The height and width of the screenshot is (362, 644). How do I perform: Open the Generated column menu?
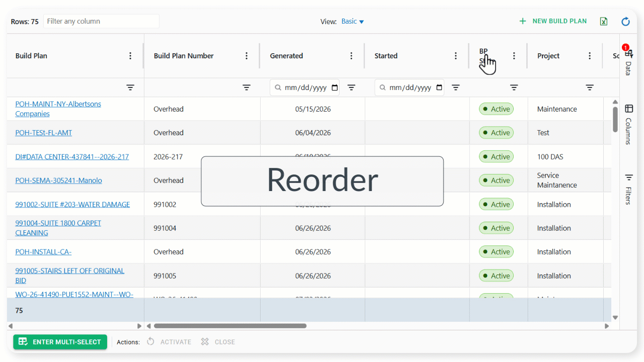click(351, 56)
